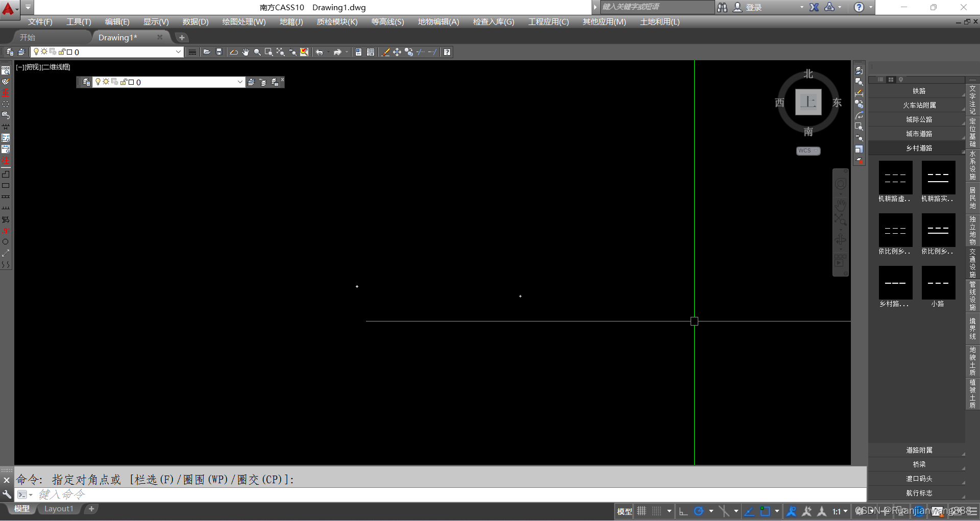Click the keyword search box in the title bar
This screenshot has width=980, height=521.
click(x=657, y=7)
